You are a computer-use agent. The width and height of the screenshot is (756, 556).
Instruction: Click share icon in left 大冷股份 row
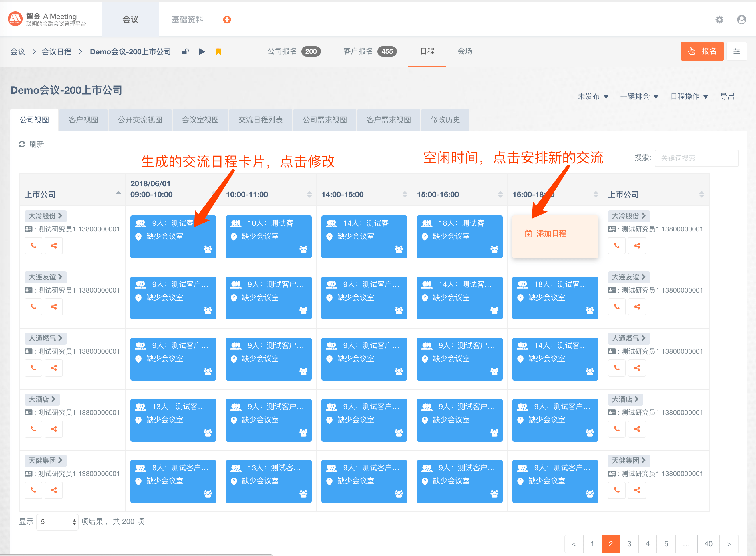click(x=54, y=246)
